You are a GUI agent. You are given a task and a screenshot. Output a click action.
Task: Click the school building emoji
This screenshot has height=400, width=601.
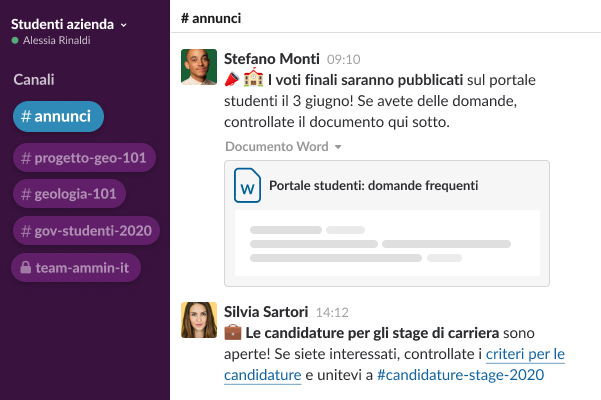click(x=253, y=79)
